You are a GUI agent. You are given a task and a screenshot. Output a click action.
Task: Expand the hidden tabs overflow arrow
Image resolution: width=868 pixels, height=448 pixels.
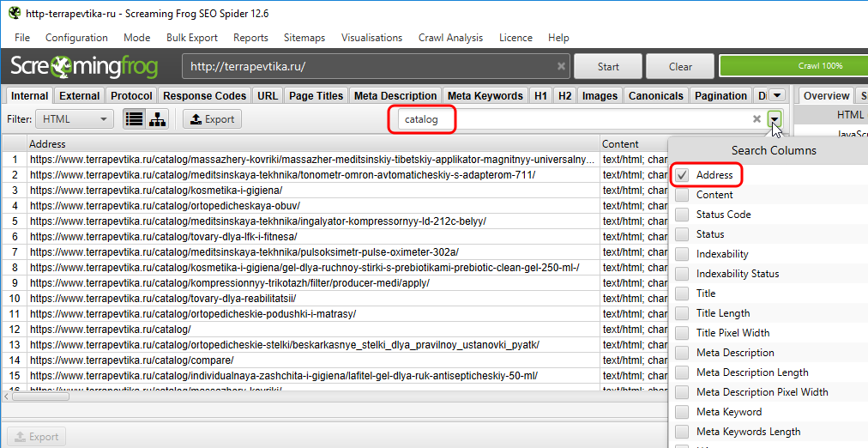[x=776, y=95]
